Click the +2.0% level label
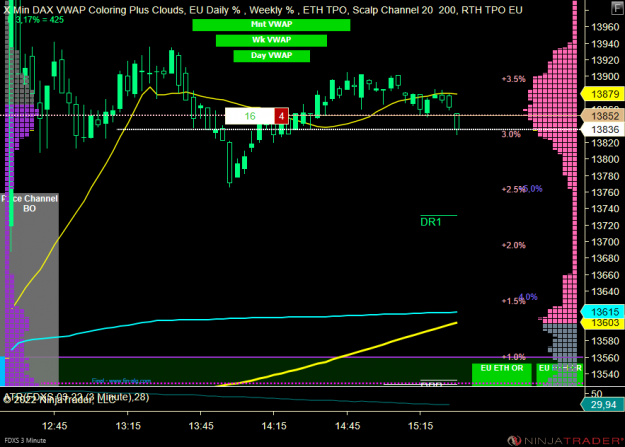The width and height of the screenshot is (625, 447). tap(514, 245)
